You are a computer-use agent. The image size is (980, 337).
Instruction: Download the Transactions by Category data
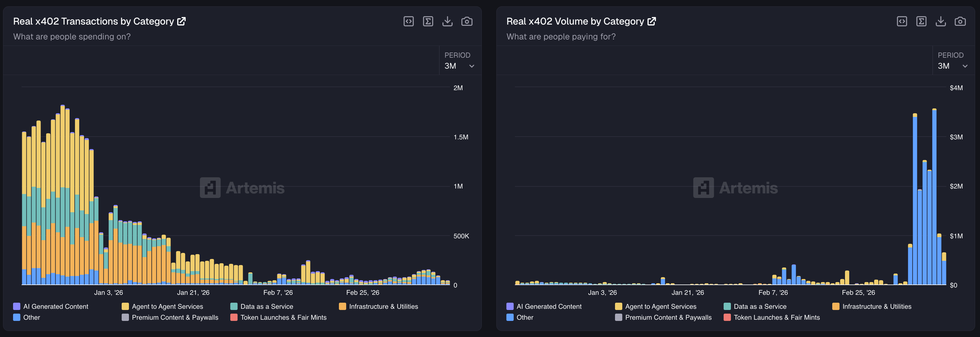(x=448, y=21)
